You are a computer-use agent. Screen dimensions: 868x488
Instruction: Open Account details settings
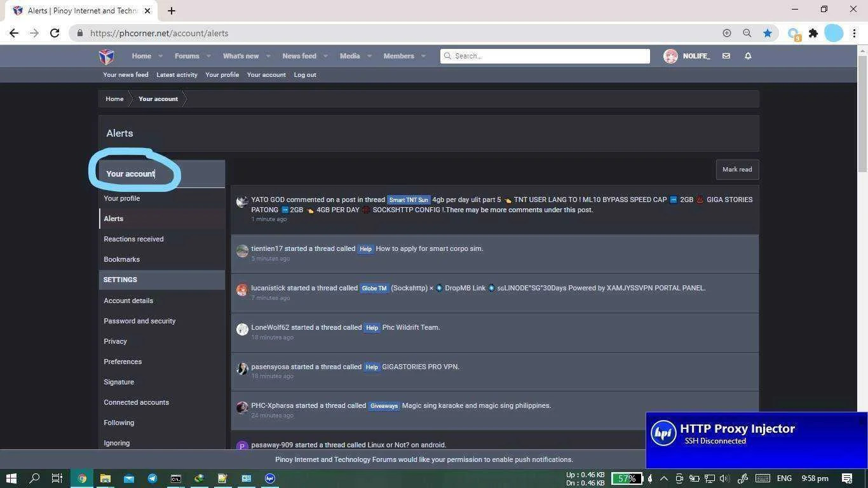128,301
